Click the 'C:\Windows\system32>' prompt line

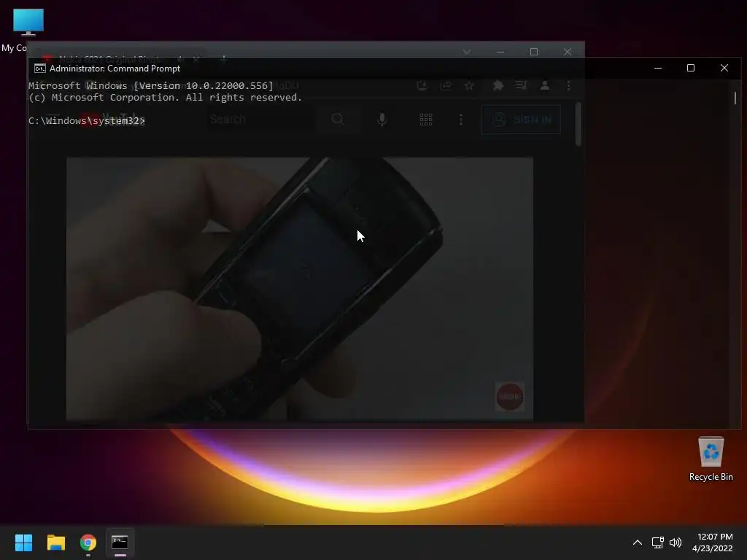click(87, 121)
